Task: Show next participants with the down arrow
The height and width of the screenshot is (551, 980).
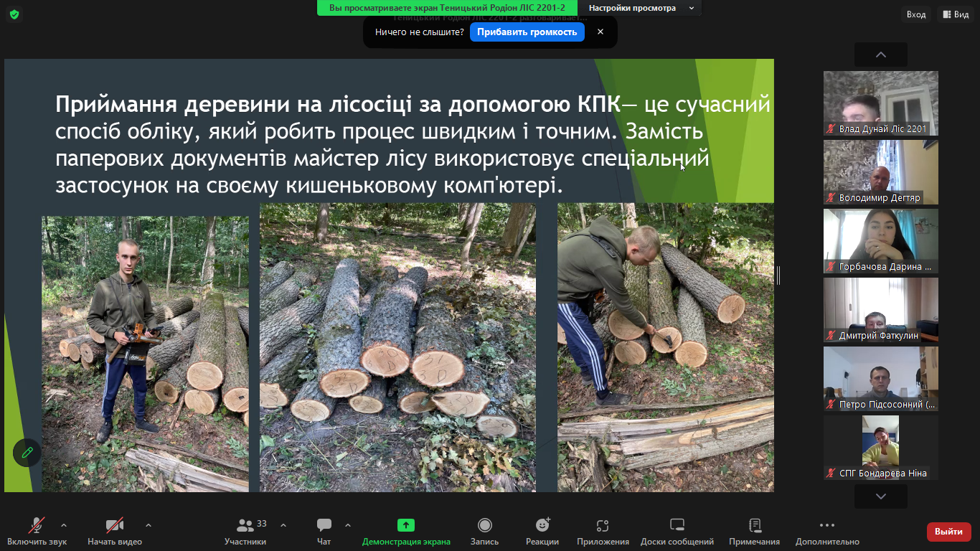Action: tap(881, 496)
